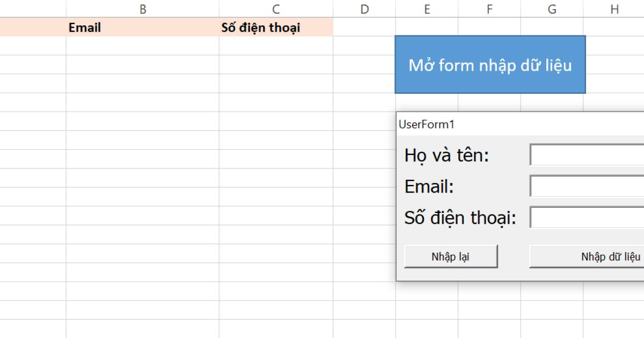Select the first empty cell under Số điện thoại
Image resolution: width=644 pixels, height=338 pixels.
point(275,43)
